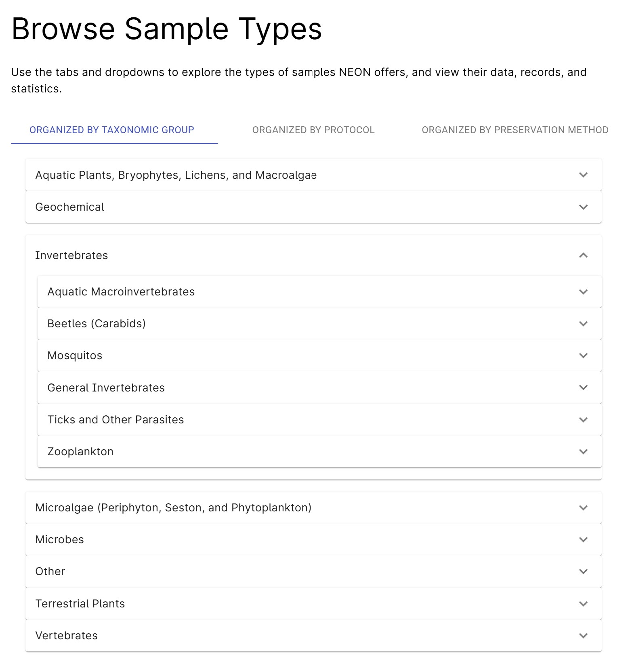The height and width of the screenshot is (672, 626).
Task: Click the Geochemical label text
Action: click(69, 207)
